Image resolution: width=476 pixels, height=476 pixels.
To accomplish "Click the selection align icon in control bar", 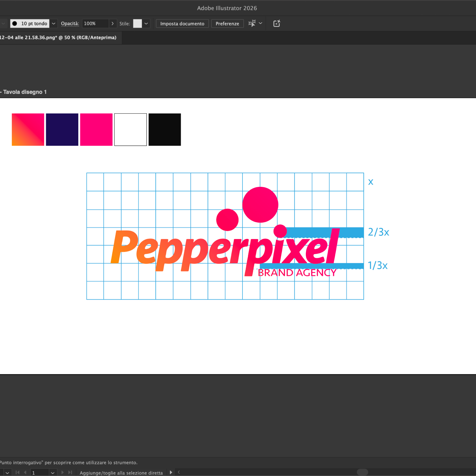I will (252, 23).
